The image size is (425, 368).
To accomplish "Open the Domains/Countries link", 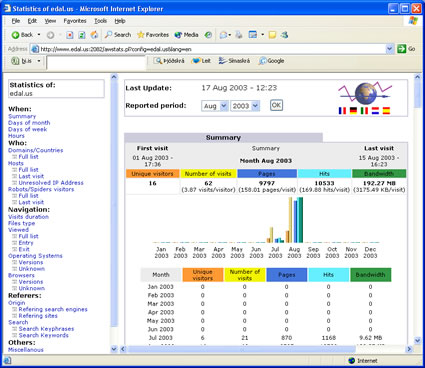I will (35, 150).
